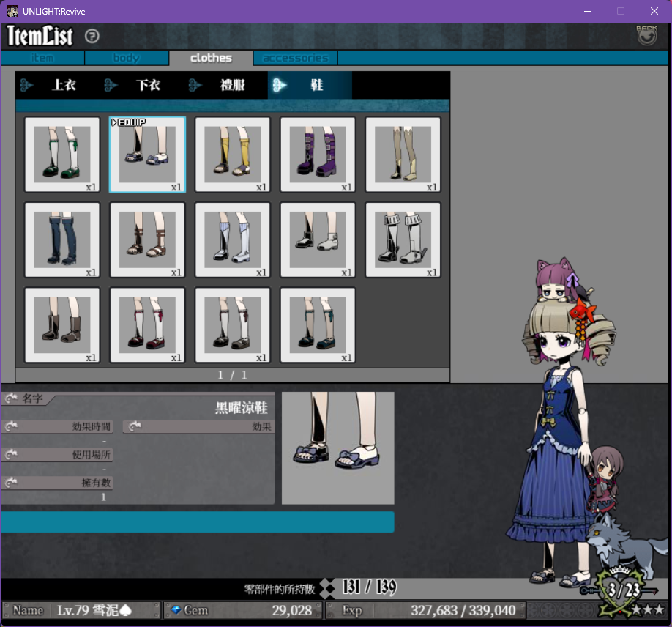Select the navy thigh-high boots

click(x=62, y=240)
